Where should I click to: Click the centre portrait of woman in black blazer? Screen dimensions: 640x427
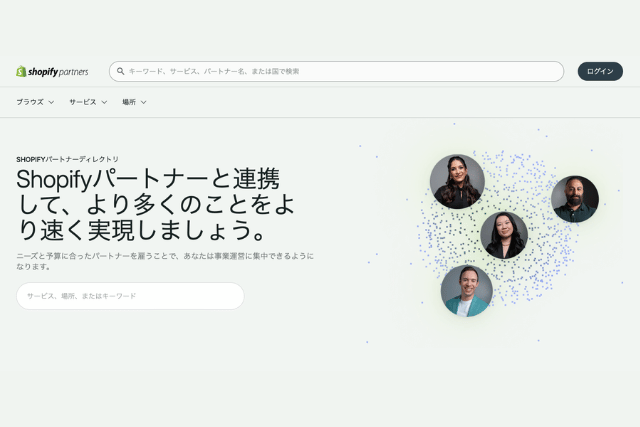[x=504, y=235]
